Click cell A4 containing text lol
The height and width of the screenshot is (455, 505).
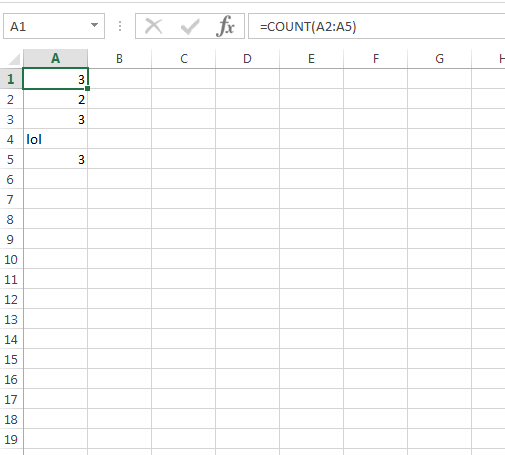pos(56,139)
